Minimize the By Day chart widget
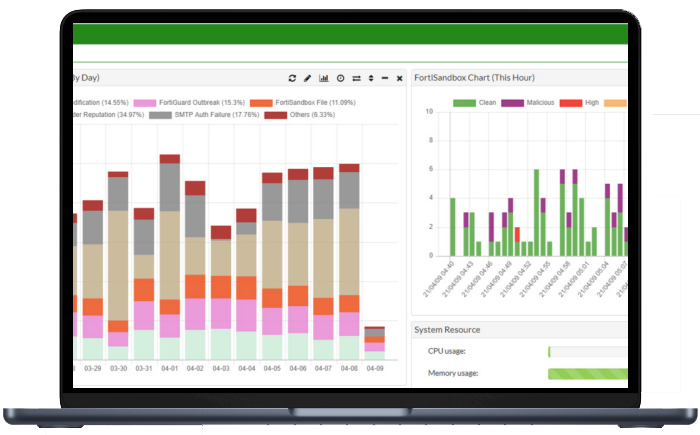The height and width of the screenshot is (435, 700). (x=385, y=78)
